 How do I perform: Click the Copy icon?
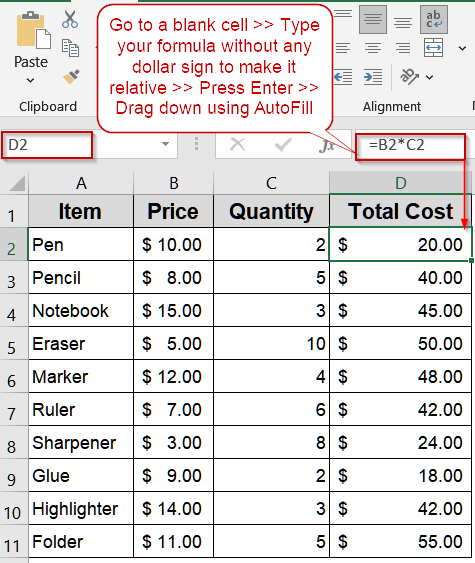[x=70, y=48]
